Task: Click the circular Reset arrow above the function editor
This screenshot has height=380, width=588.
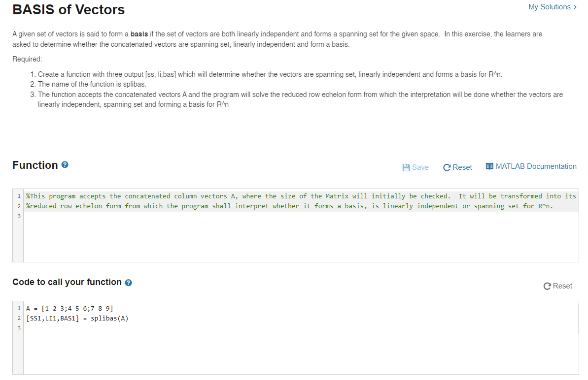Action: click(446, 167)
